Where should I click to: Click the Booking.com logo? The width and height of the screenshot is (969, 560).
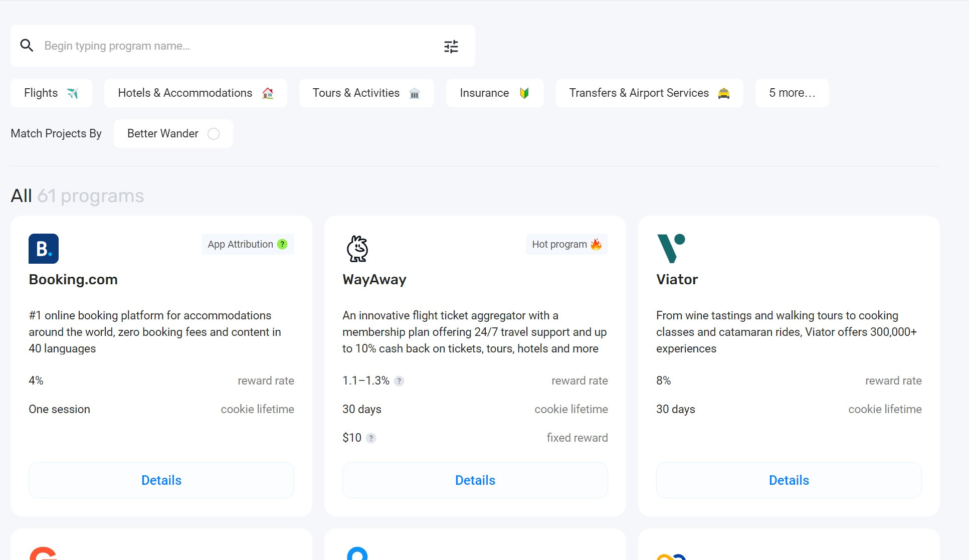44,249
